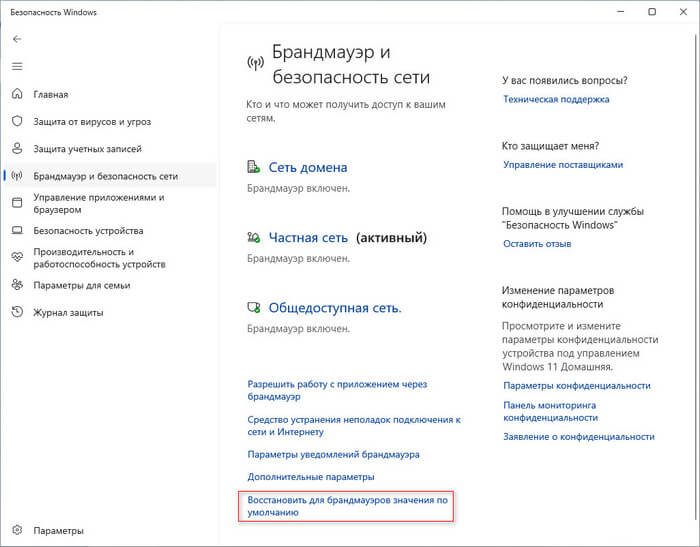Click the device security laptop icon

(x=17, y=230)
